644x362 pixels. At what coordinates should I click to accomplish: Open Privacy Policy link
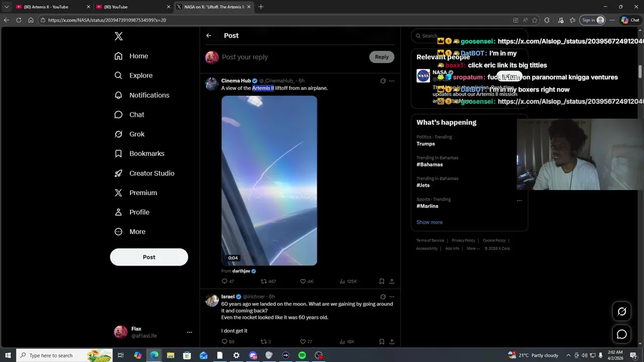(463, 240)
